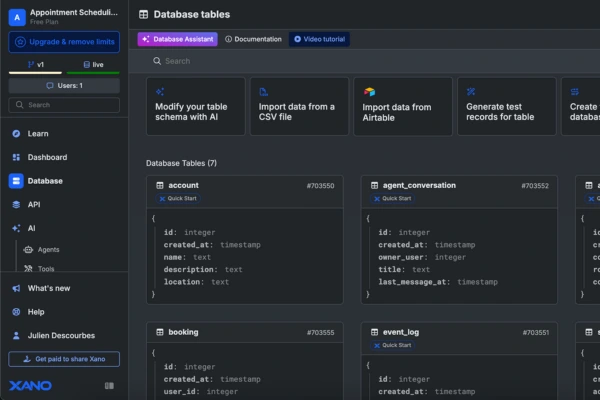The width and height of the screenshot is (600, 400).
Task: Focus the Database tables Search field
Action: (x=364, y=61)
